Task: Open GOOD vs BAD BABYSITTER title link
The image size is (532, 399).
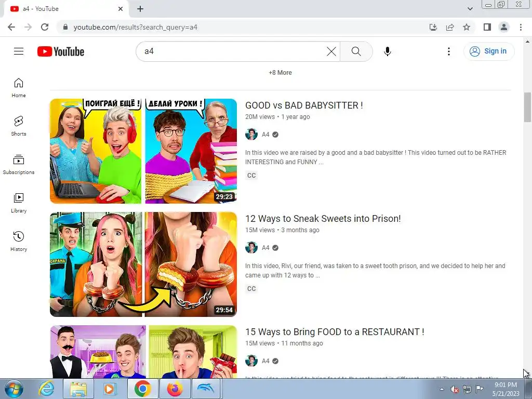Action: point(304,105)
